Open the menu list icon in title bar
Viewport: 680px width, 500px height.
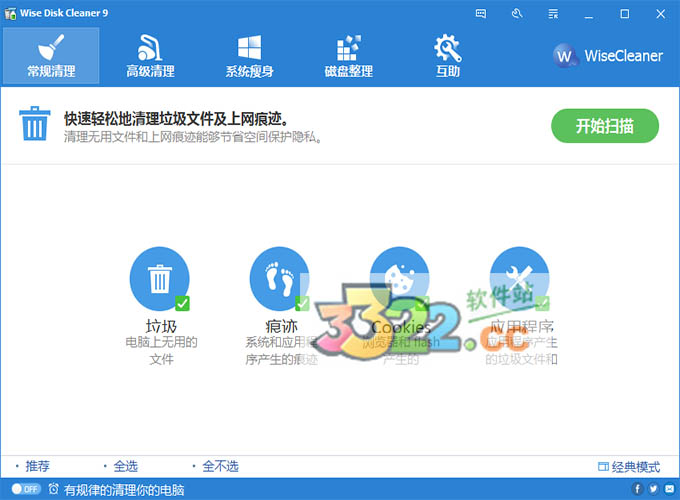(553, 14)
